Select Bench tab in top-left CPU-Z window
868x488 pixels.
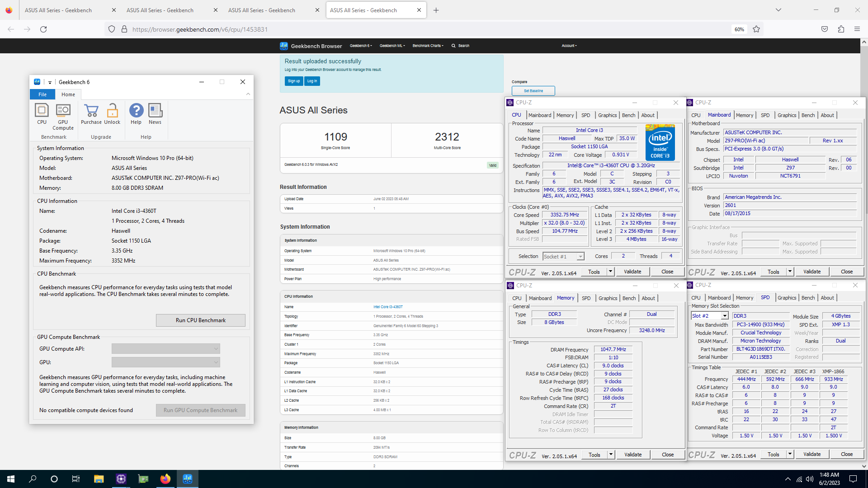coord(628,115)
